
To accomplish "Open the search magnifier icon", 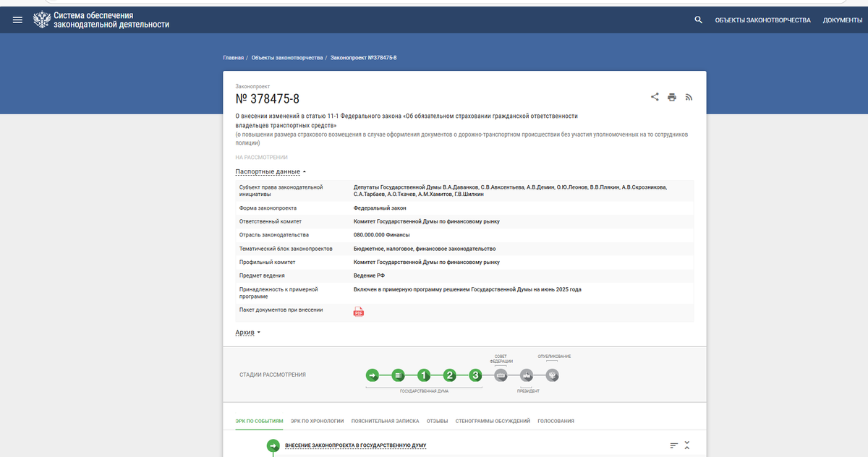I will point(698,20).
